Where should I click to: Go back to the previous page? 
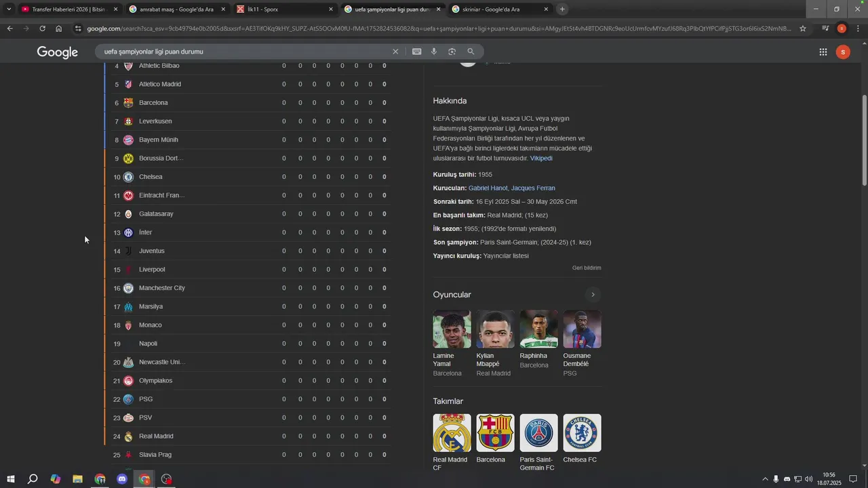pos(9,28)
